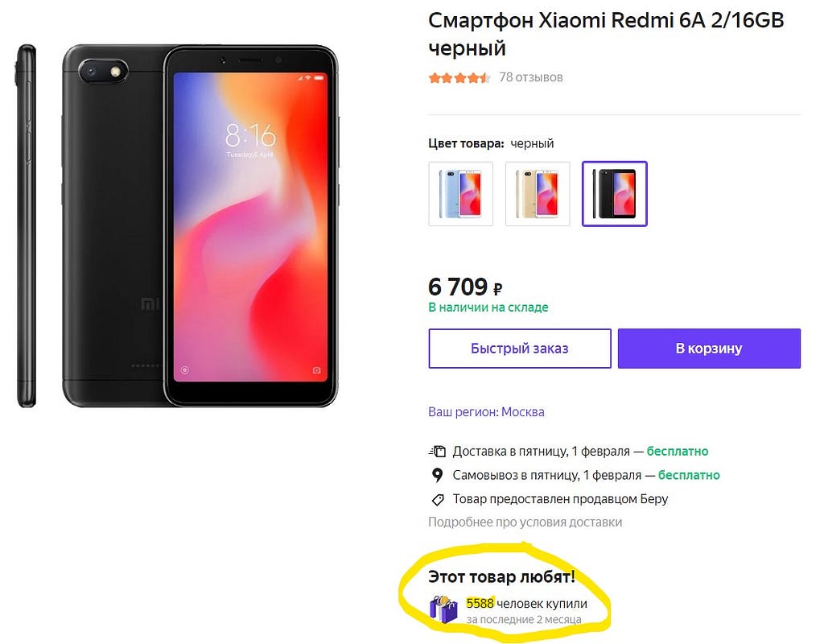Click the phone side-view image

tap(27, 226)
